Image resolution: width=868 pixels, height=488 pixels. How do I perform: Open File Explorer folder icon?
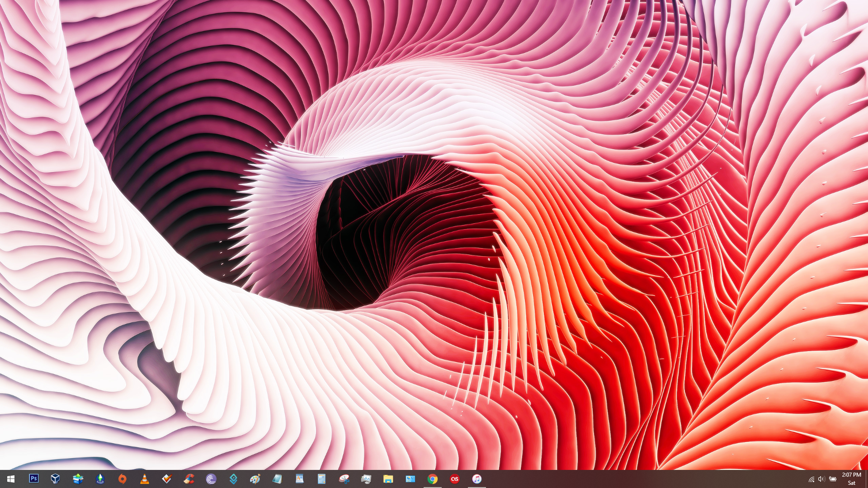click(388, 479)
